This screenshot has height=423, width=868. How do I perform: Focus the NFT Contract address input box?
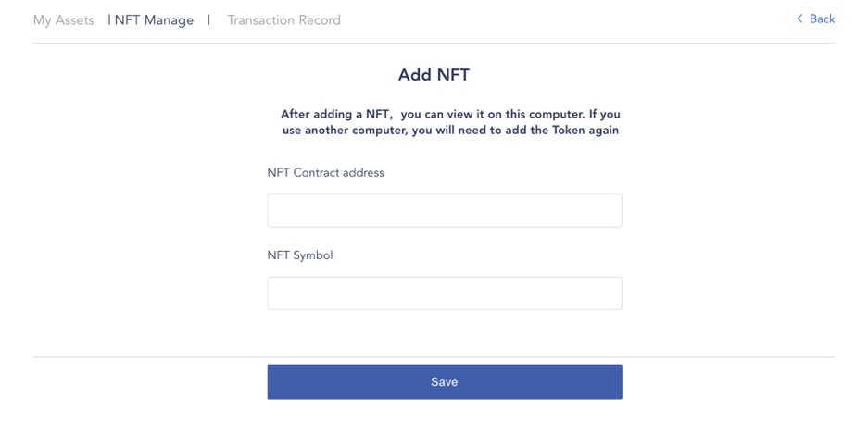[x=445, y=211]
